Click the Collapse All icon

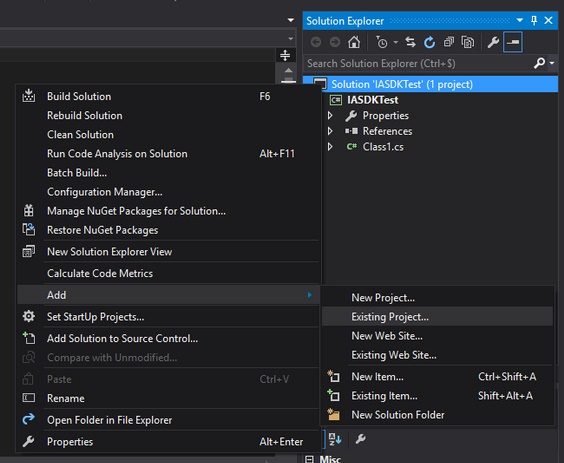pyautogui.click(x=449, y=42)
